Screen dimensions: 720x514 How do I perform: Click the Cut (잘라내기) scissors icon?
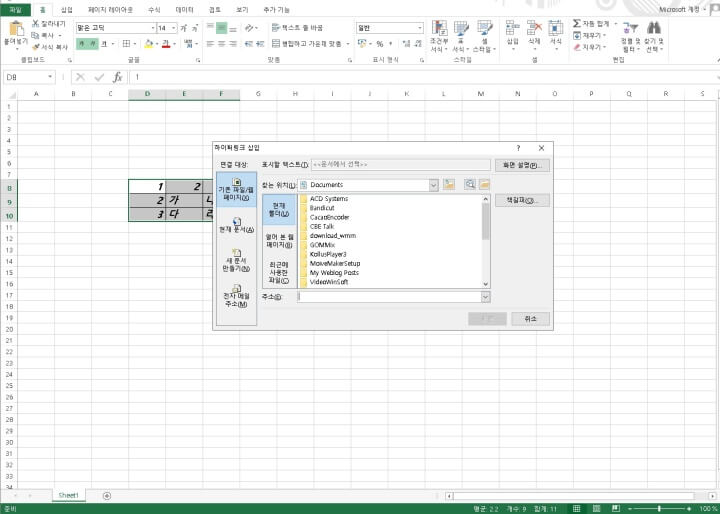(35, 23)
